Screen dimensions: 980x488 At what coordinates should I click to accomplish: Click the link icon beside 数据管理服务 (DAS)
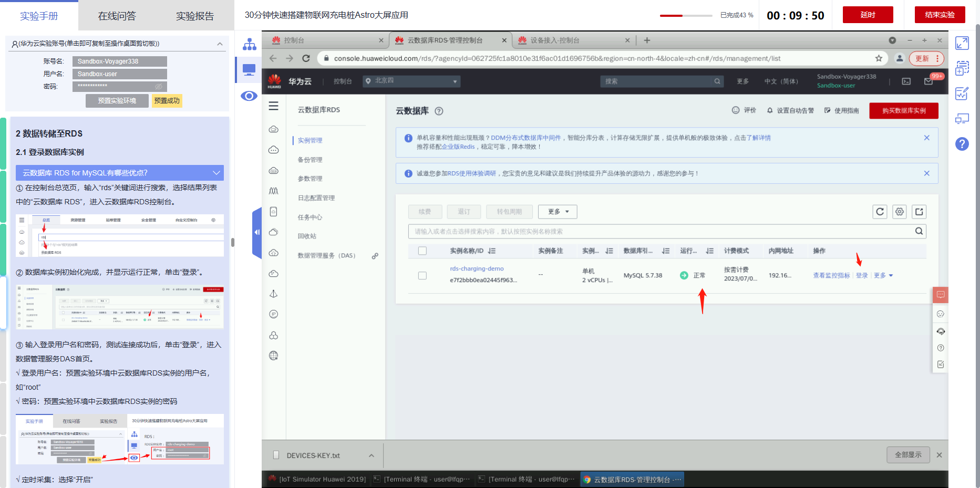point(375,256)
